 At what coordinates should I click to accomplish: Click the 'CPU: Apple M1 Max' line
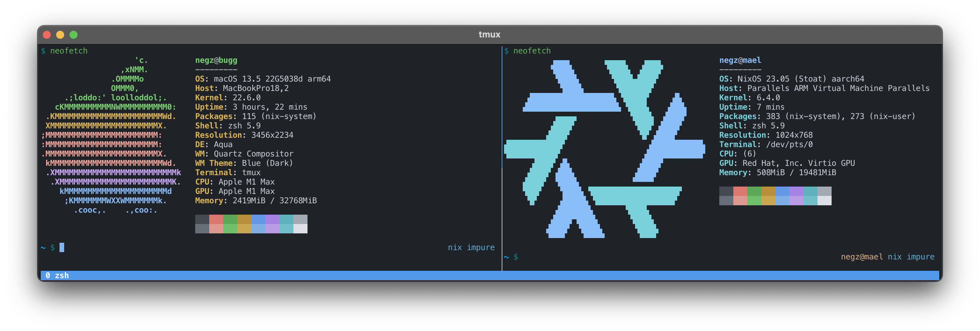[235, 182]
